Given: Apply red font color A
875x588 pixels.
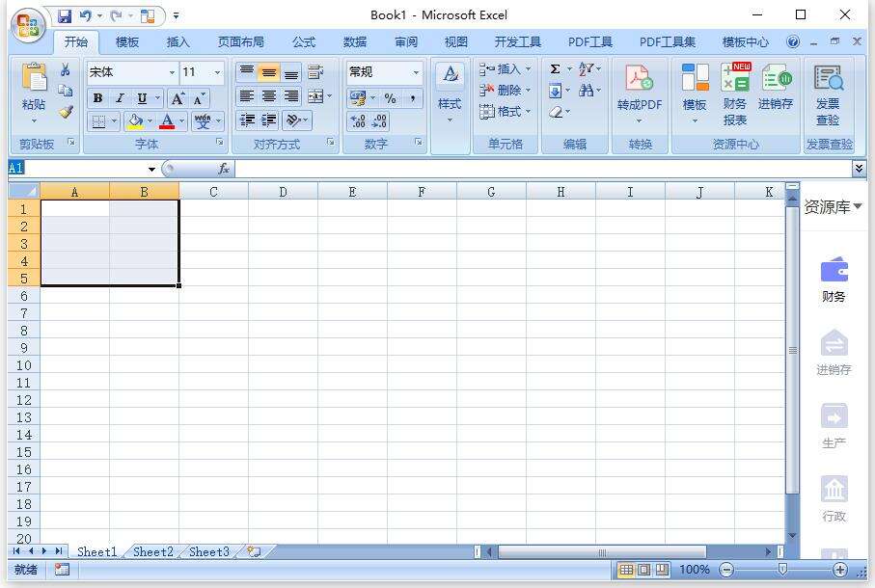Looking at the screenshot, I should 167,120.
